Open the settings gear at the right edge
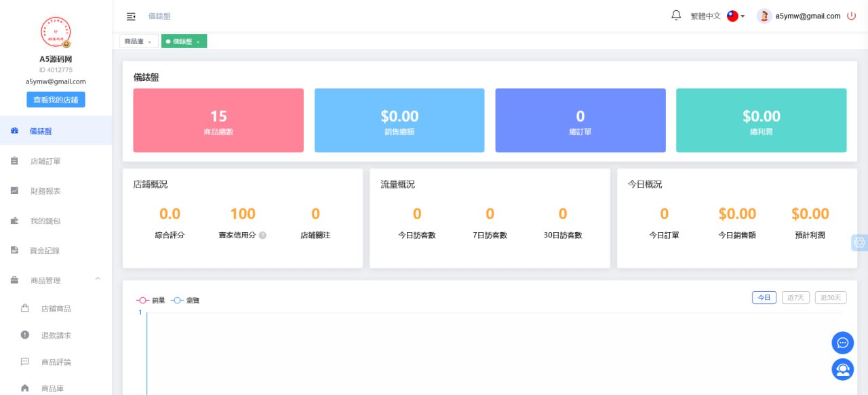 click(x=860, y=242)
